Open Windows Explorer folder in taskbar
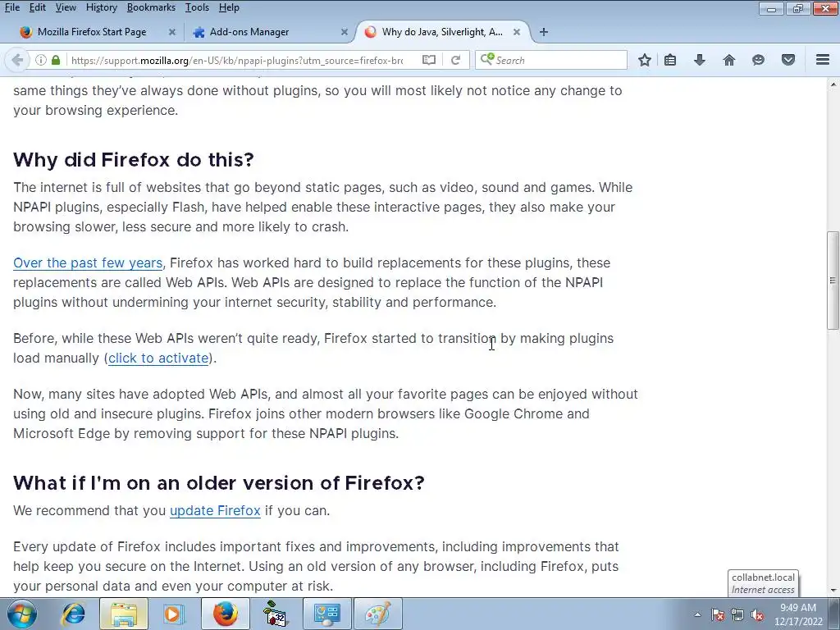Screen dimensions: 840x630 124,614
